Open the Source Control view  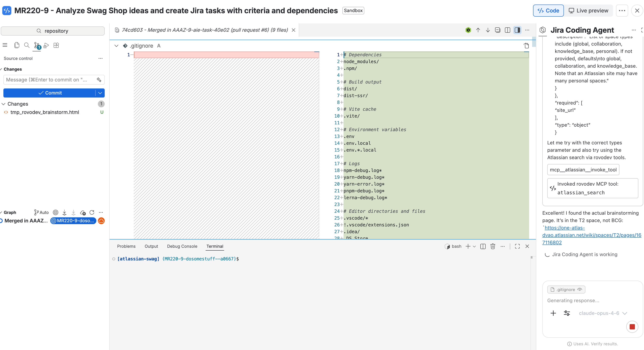(x=37, y=46)
